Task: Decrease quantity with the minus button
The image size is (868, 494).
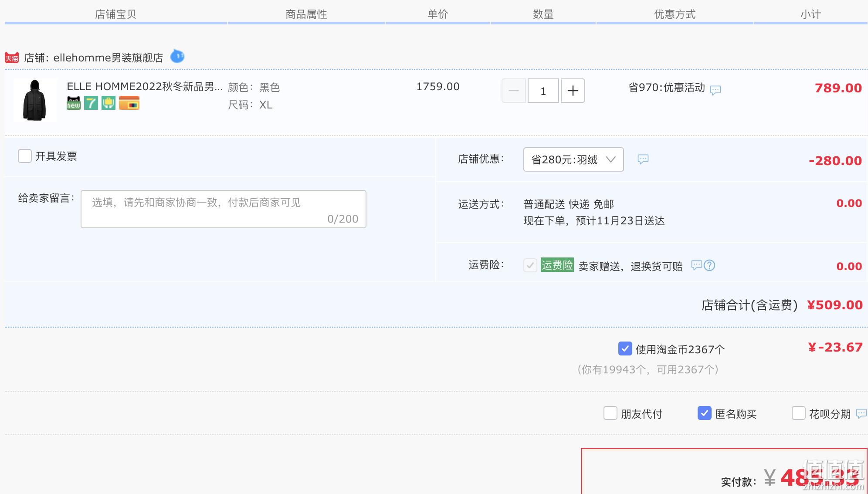Action: (514, 91)
